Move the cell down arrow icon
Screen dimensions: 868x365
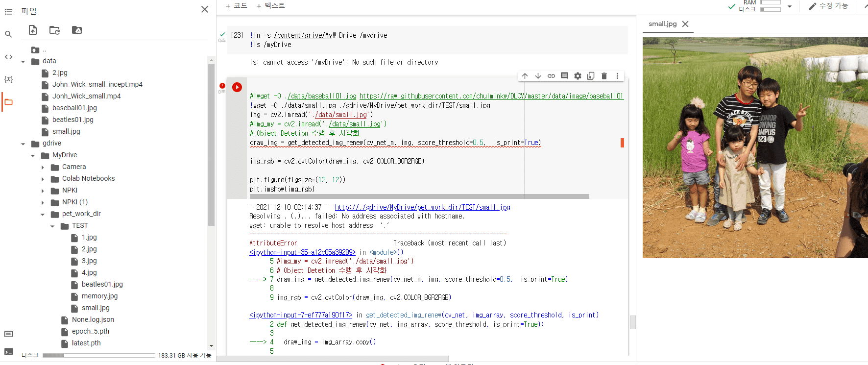point(538,76)
